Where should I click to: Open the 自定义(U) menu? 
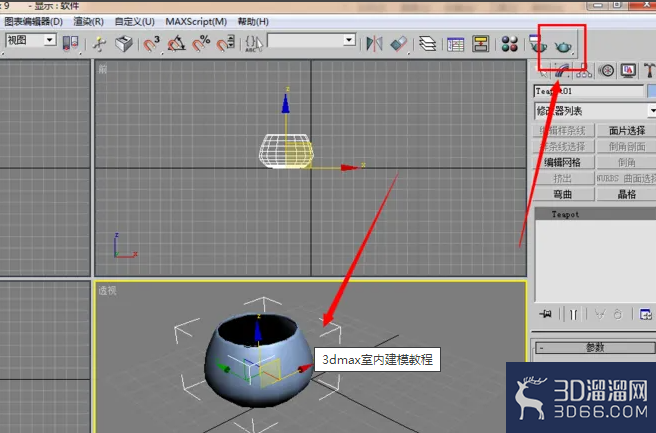pos(134,21)
